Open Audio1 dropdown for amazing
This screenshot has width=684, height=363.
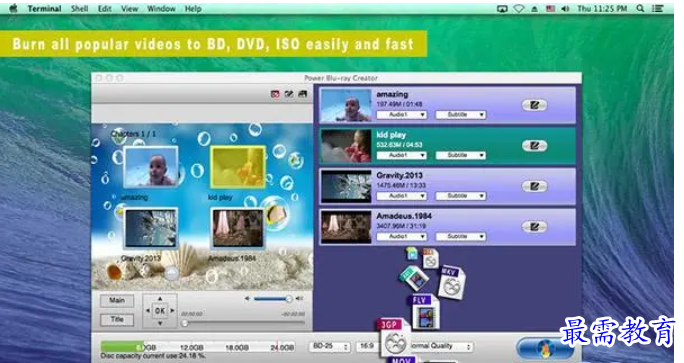click(402, 115)
